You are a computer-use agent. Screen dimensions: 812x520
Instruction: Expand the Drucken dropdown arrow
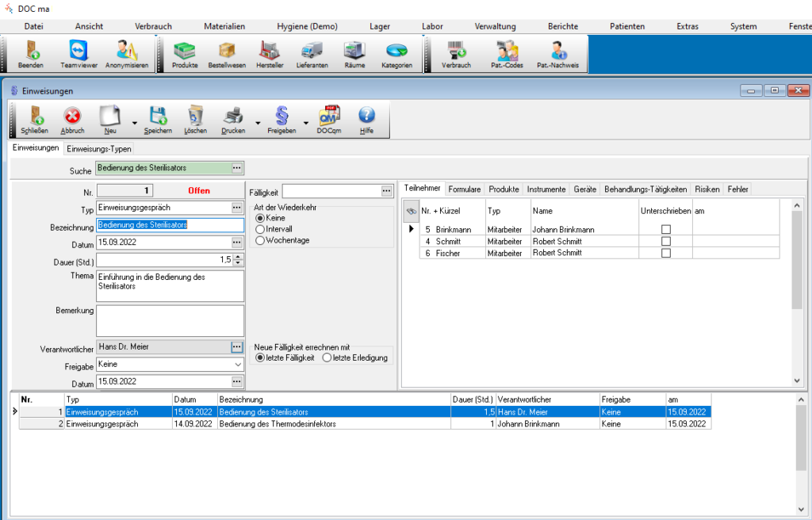pos(258,123)
